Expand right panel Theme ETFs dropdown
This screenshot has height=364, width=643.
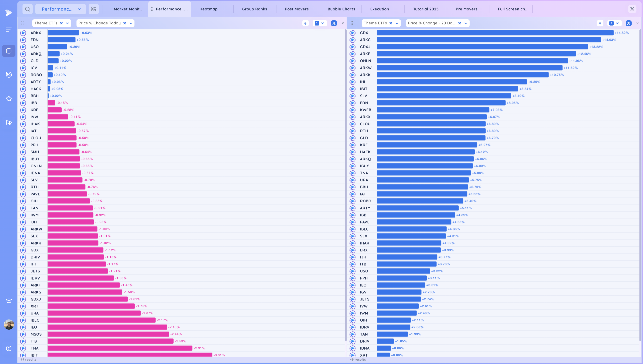pos(397,23)
